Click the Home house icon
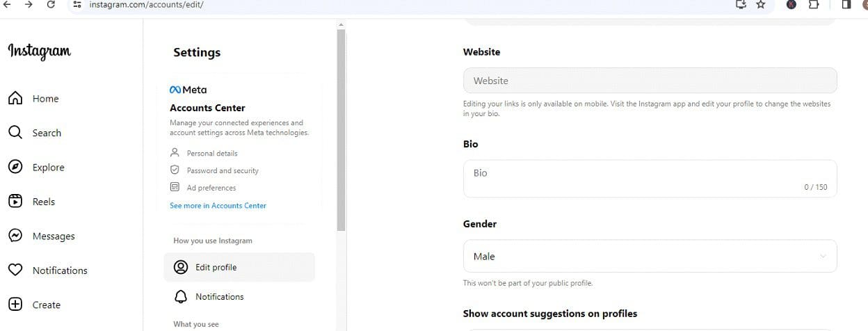This screenshot has height=331, width=868. [15, 98]
